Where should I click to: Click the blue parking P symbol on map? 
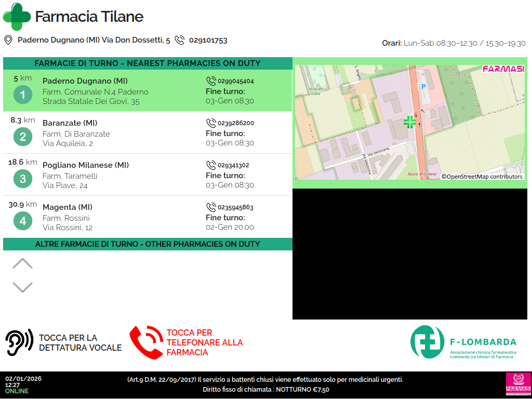(423, 86)
